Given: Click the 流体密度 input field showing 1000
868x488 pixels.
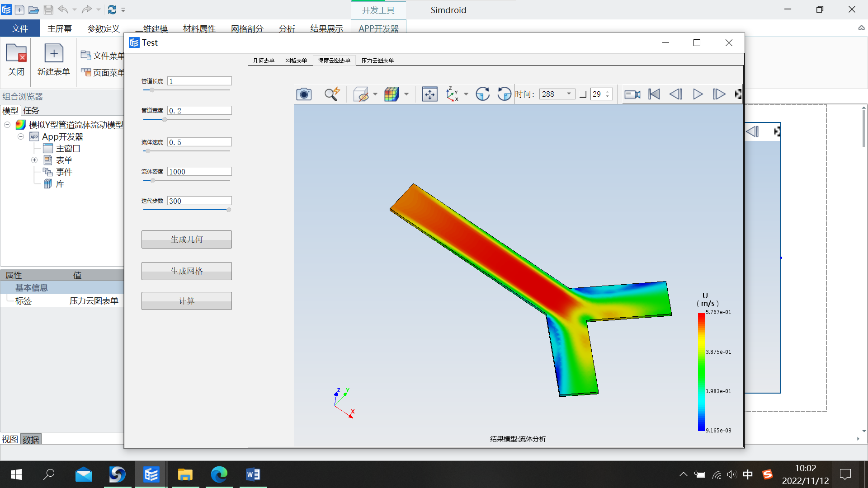Looking at the screenshot, I should tap(199, 171).
